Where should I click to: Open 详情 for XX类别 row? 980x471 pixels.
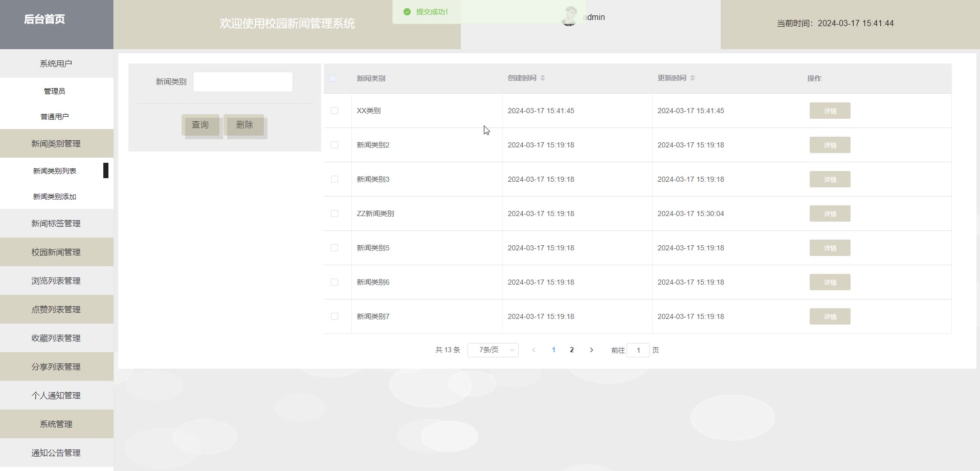pyautogui.click(x=830, y=111)
